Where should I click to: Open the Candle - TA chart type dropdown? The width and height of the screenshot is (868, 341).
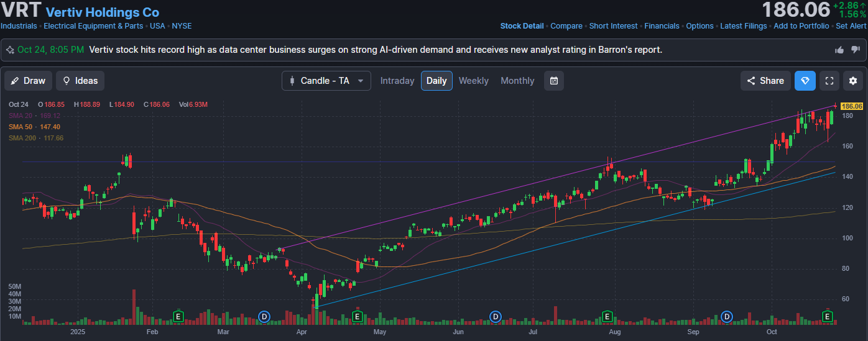point(326,81)
